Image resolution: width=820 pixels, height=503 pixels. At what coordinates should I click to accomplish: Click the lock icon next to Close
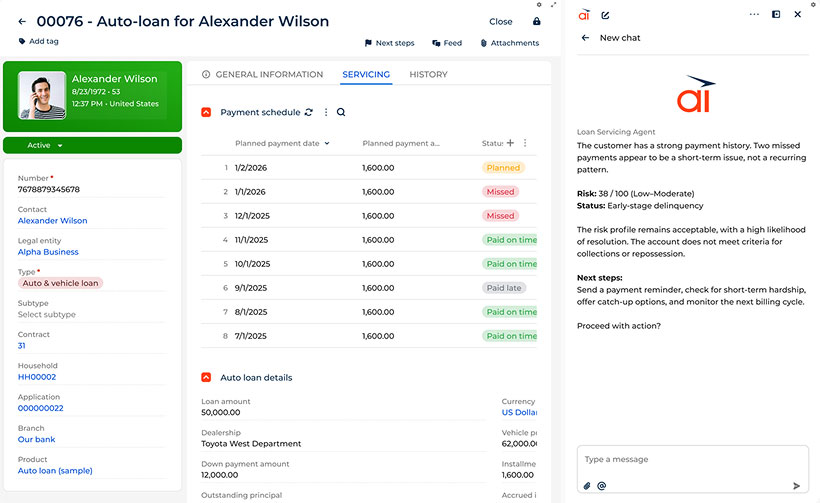(536, 21)
